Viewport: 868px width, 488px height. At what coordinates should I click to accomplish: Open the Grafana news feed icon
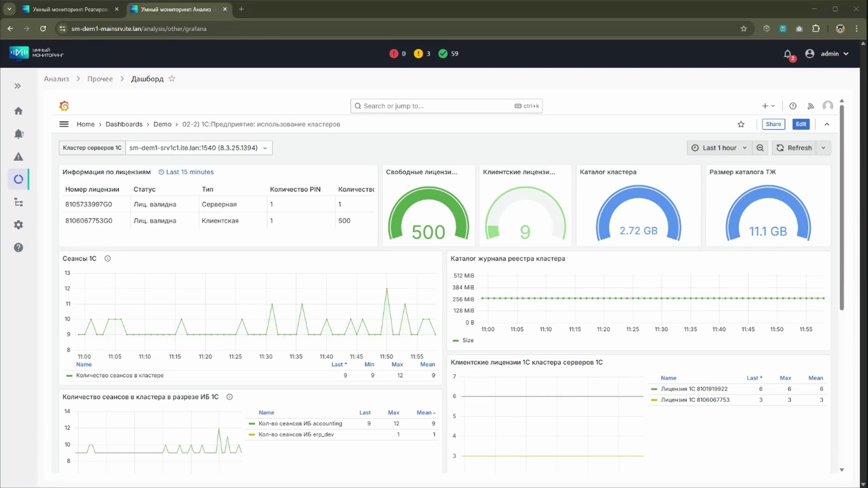tap(811, 106)
